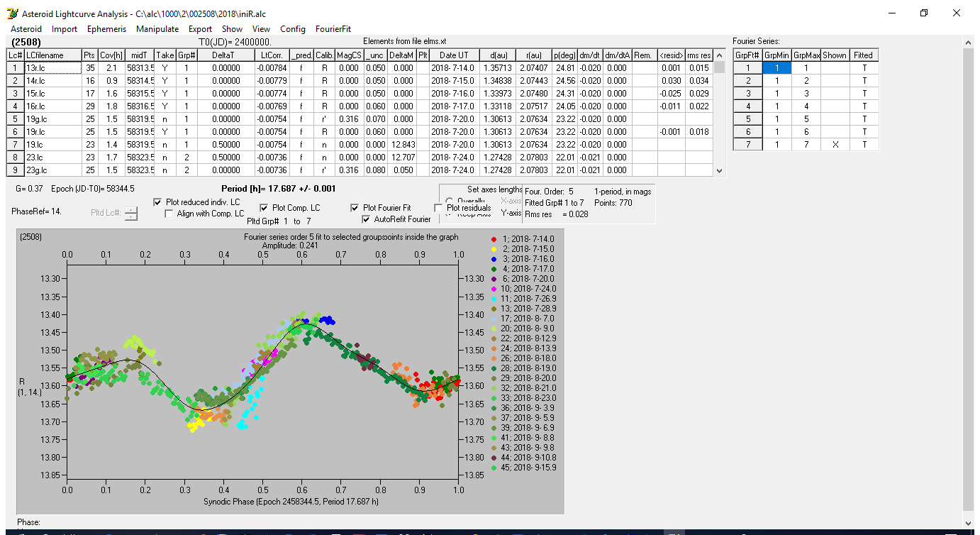This screenshot has height=535, width=980.
Task: Click the Period [h]= 17.687 label
Action: (x=278, y=189)
